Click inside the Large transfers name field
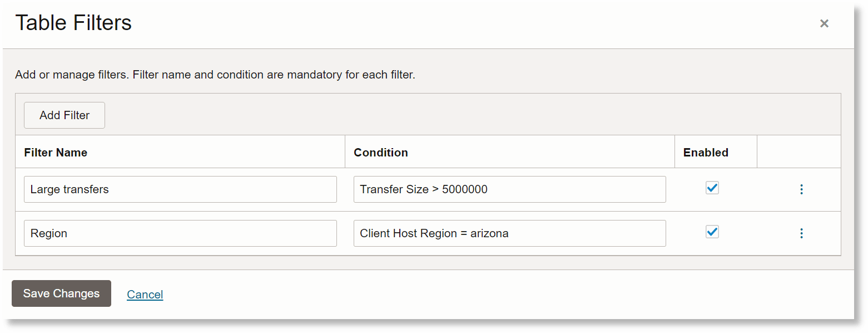The image size is (868, 333). point(180,189)
